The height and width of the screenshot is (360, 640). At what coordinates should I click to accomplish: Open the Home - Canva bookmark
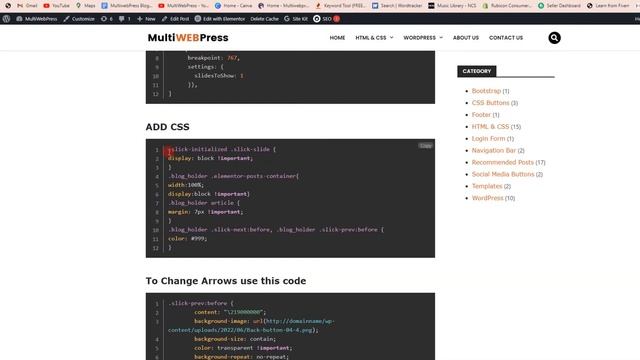pos(233,6)
